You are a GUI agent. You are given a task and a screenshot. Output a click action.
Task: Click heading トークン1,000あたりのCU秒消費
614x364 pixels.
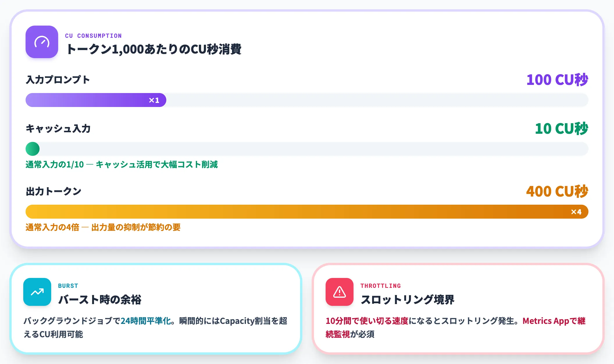click(154, 49)
